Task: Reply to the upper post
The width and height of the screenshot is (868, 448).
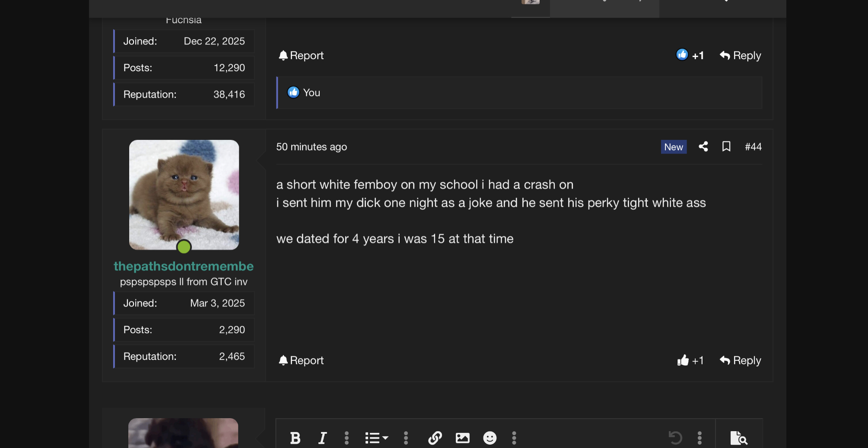Action: pyautogui.click(x=740, y=56)
